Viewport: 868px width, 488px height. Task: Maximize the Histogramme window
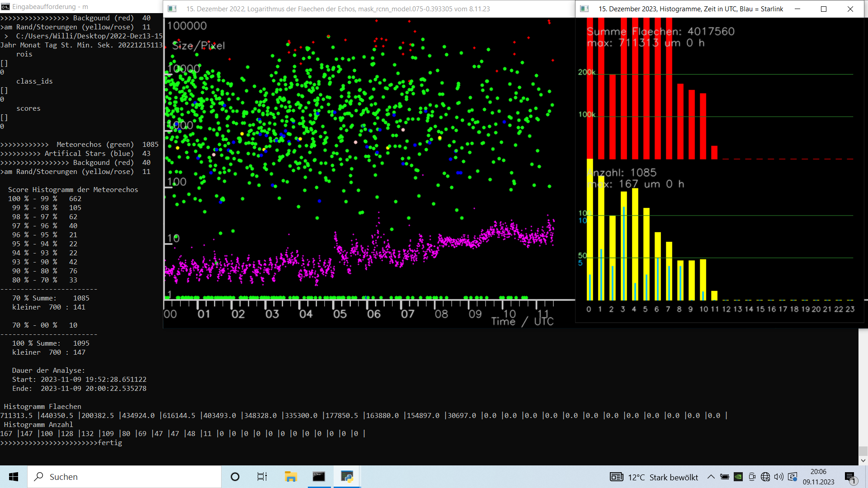click(824, 9)
